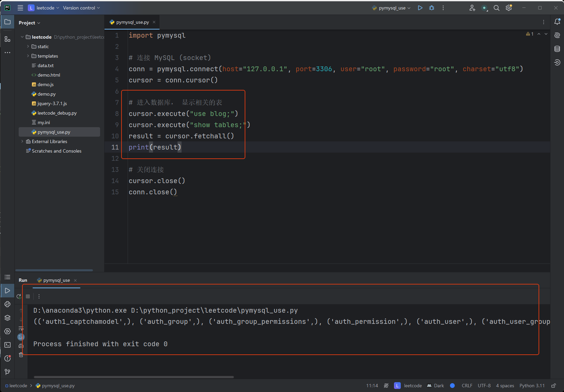The image size is (564, 392).
Task: Switch to the pymysql_use.py editor tab
Action: click(132, 22)
